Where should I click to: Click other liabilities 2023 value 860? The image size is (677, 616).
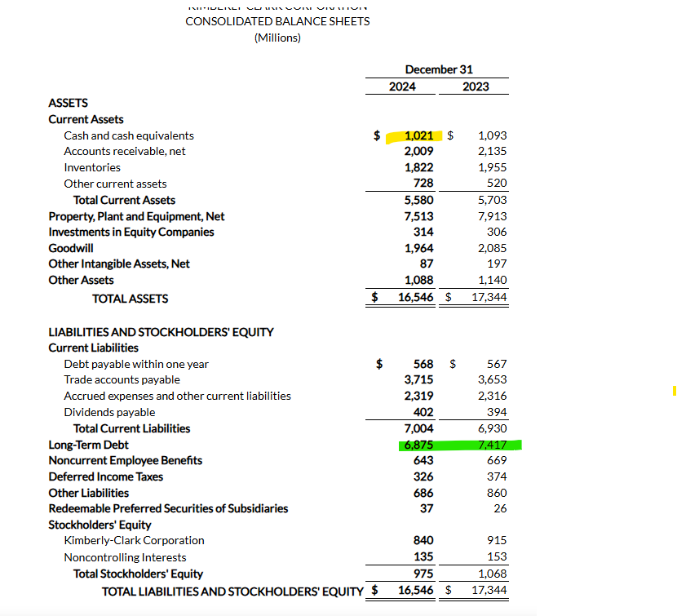[497, 494]
